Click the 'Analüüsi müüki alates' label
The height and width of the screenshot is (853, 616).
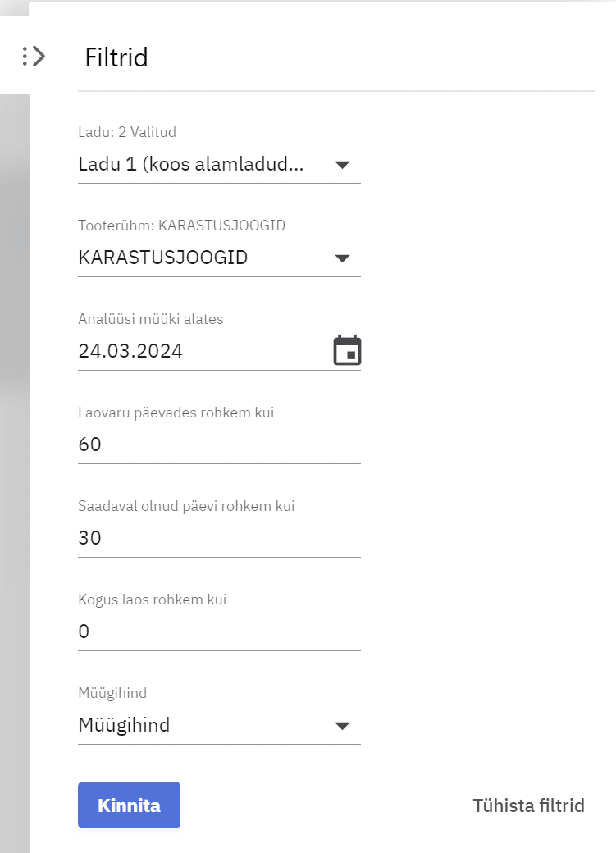(150, 319)
